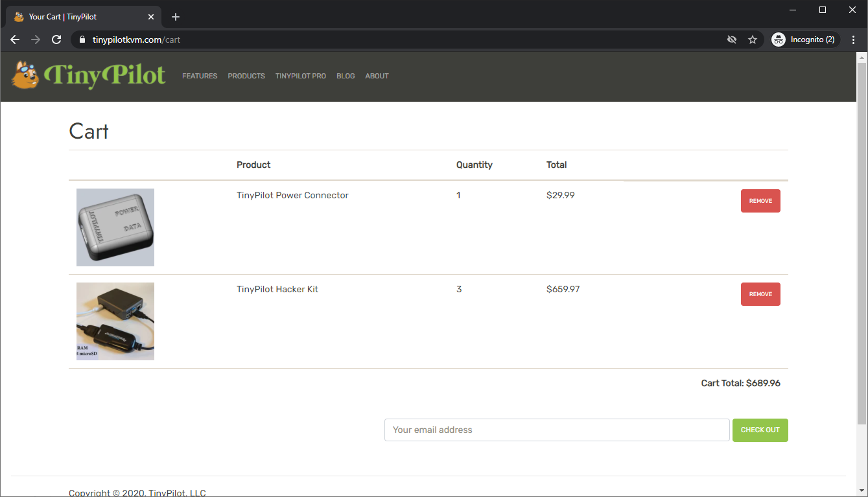Click the Total column header
This screenshot has height=497, width=868.
557,165
